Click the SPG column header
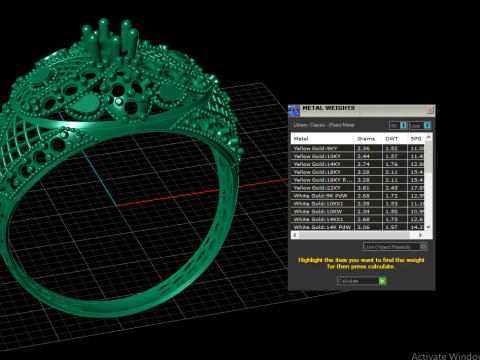The width and height of the screenshot is (480, 360). pos(416,139)
